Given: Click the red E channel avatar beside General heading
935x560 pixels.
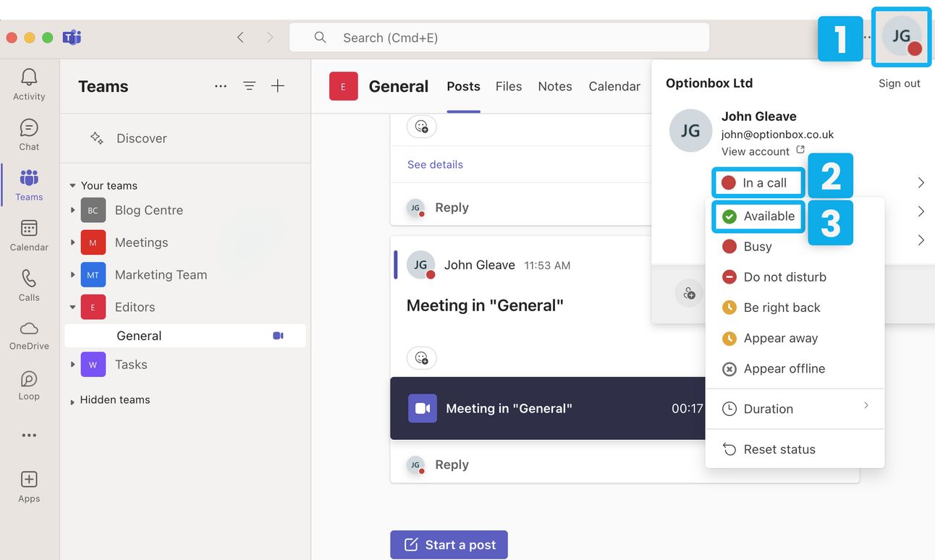Looking at the screenshot, I should pos(343,86).
